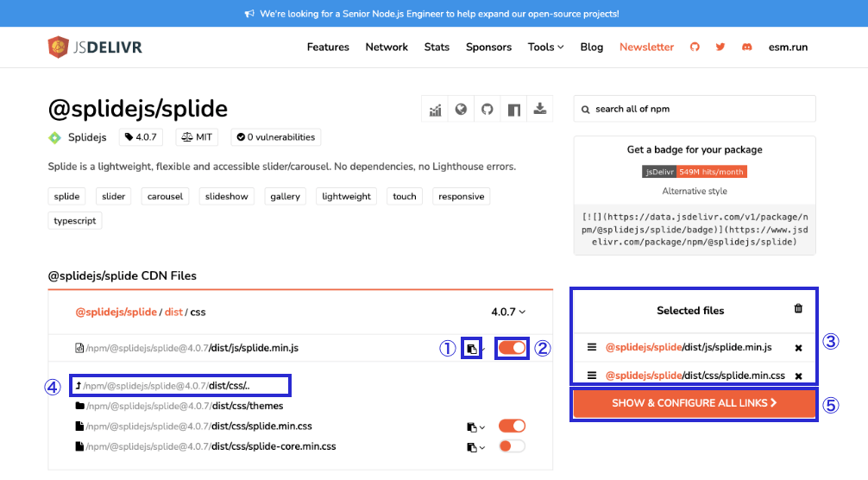The height and width of the screenshot is (480, 868).
Task: Click the dist breadcrumb link
Action: pos(173,313)
